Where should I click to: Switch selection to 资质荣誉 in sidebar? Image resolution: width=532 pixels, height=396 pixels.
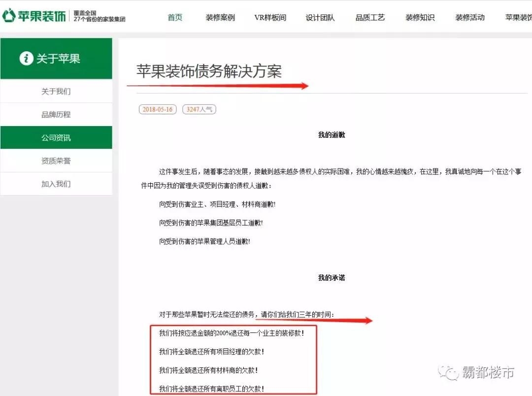56,160
